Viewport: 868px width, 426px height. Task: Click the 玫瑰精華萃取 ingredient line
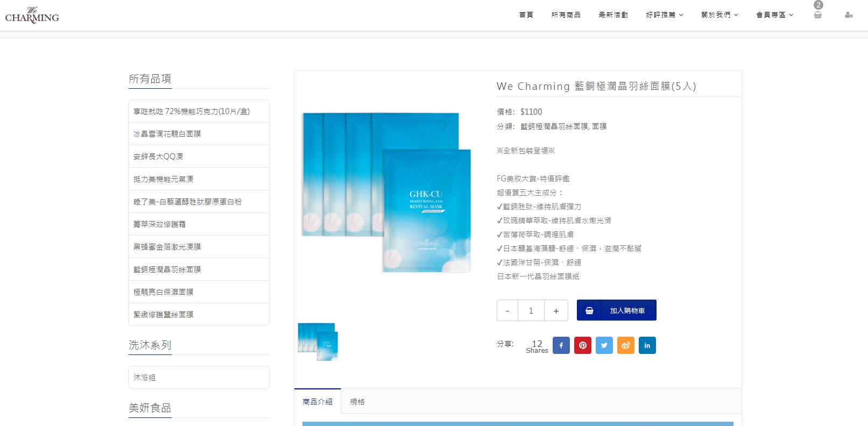pos(554,221)
